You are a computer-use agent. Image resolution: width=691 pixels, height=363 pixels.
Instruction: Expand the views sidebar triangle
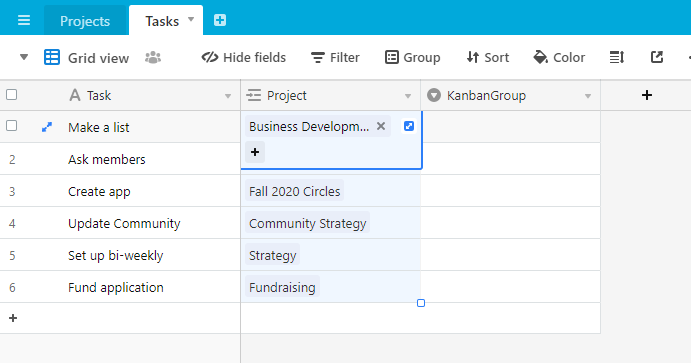click(x=24, y=57)
